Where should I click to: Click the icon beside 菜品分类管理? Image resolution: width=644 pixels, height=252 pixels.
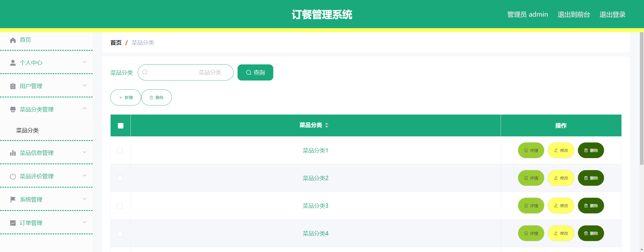(x=12, y=109)
